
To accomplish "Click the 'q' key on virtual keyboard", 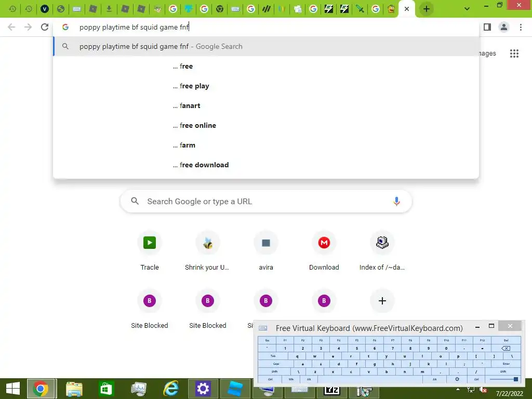I will pyautogui.click(x=297, y=356).
